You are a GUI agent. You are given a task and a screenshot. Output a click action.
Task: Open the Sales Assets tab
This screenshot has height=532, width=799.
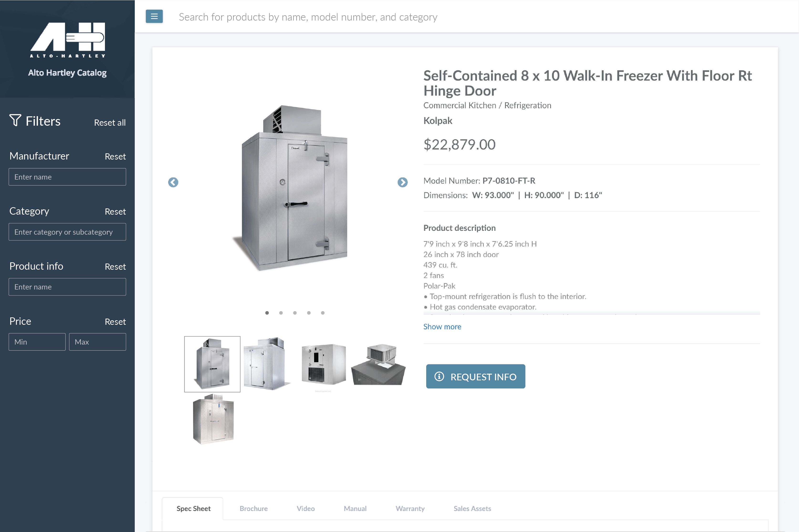(472, 508)
